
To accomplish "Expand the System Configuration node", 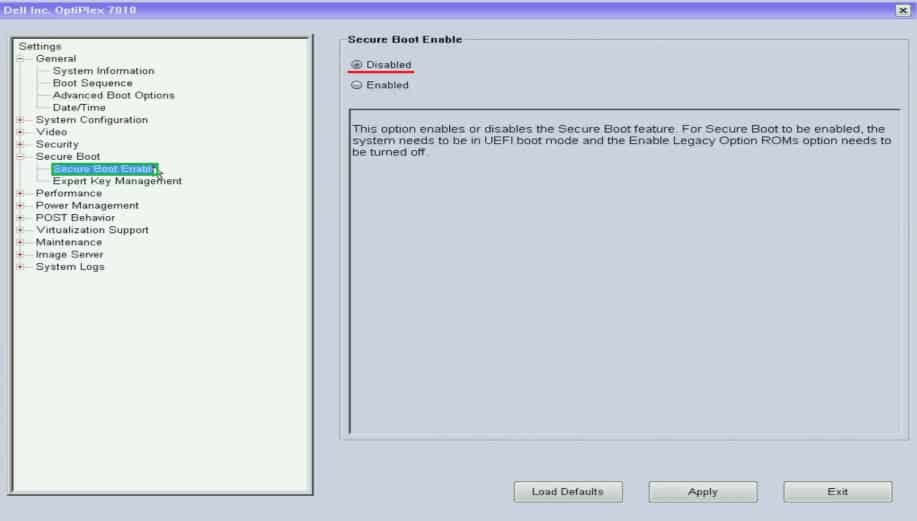I will pyautogui.click(x=20, y=120).
